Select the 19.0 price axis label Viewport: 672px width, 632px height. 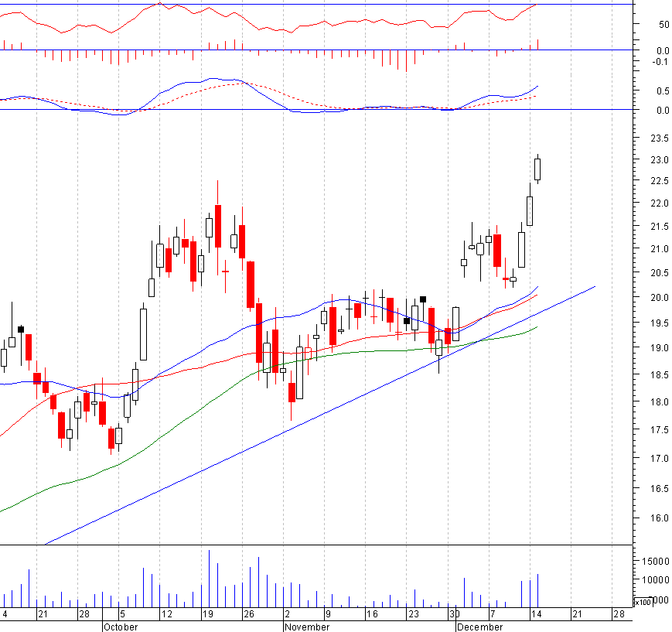659,348
